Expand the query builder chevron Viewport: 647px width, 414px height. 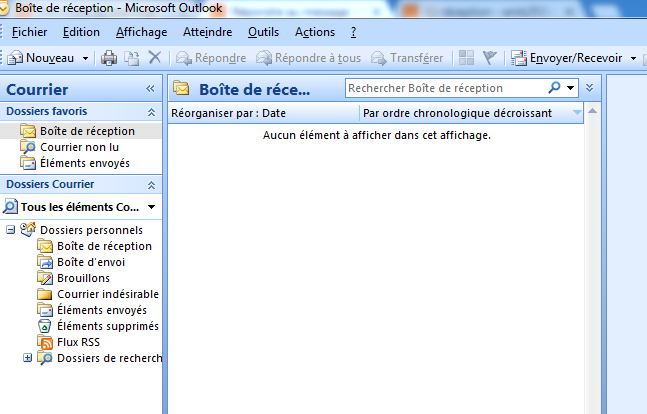tap(590, 88)
